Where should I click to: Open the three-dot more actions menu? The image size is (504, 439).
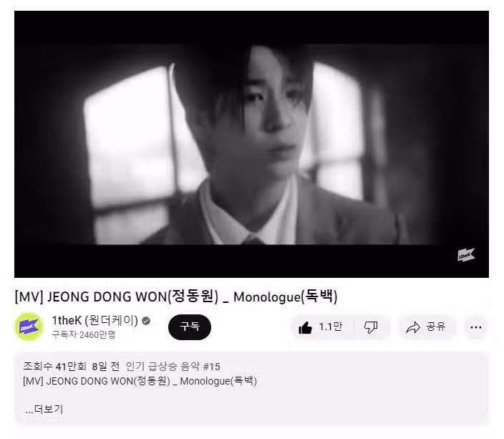click(475, 327)
